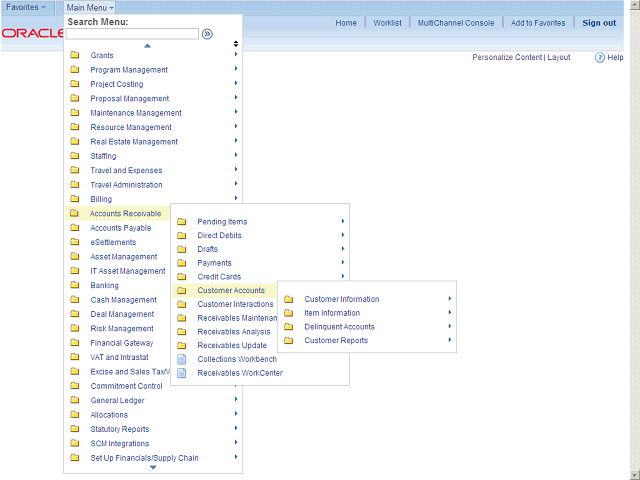Click the Sign out link
The image size is (640, 480).
(x=599, y=23)
